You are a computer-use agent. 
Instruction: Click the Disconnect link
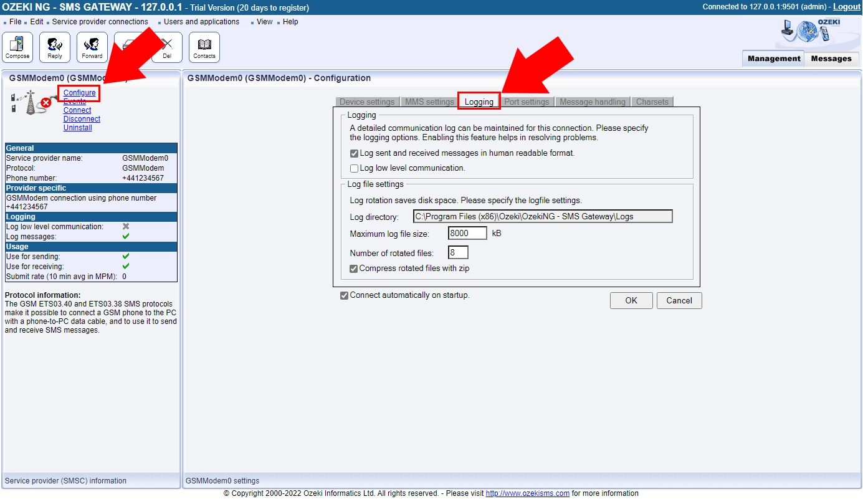pos(82,119)
